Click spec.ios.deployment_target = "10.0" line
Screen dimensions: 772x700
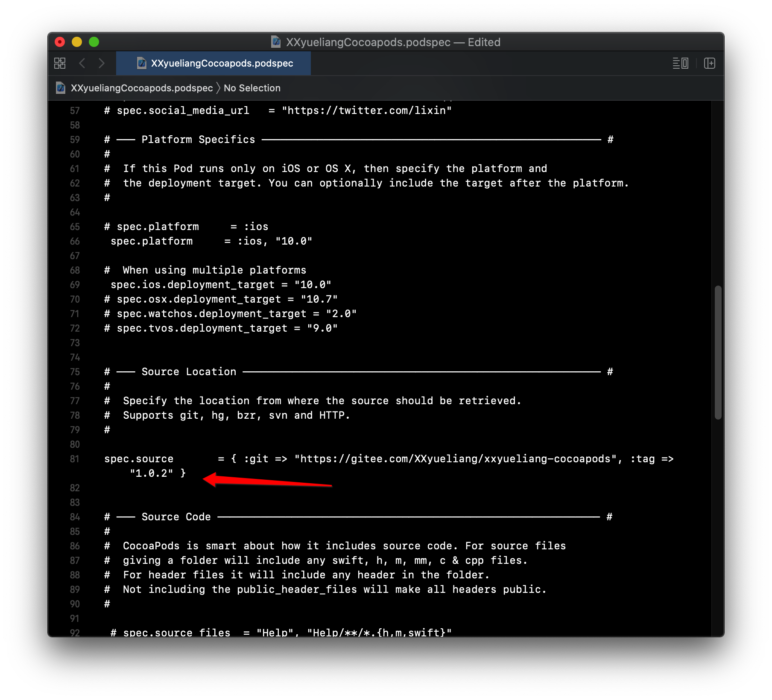pyautogui.click(x=221, y=285)
